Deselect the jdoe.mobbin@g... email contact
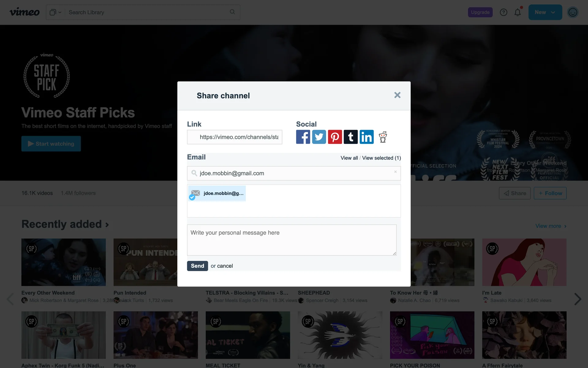Viewport: 588px width, 368px height. [x=217, y=194]
